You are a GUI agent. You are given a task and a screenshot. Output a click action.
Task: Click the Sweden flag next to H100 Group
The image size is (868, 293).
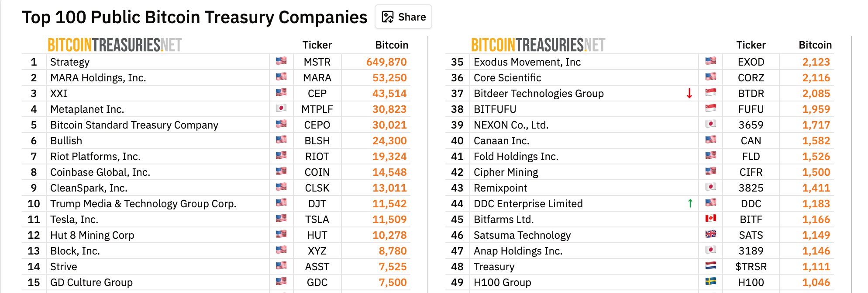[x=711, y=282]
